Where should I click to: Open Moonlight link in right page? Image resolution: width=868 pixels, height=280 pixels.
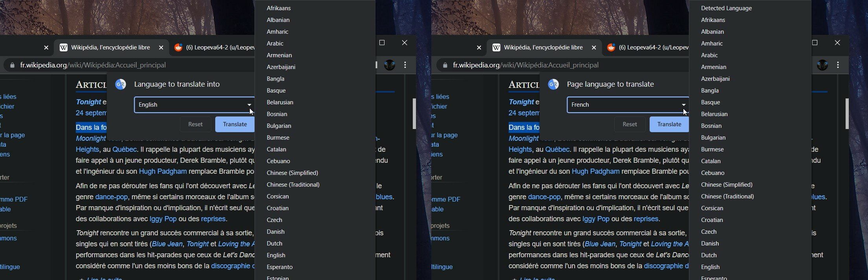pyautogui.click(x=524, y=138)
